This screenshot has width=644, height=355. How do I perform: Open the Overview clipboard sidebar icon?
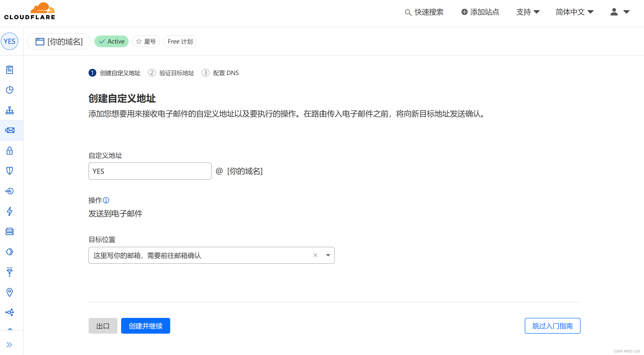(x=10, y=70)
